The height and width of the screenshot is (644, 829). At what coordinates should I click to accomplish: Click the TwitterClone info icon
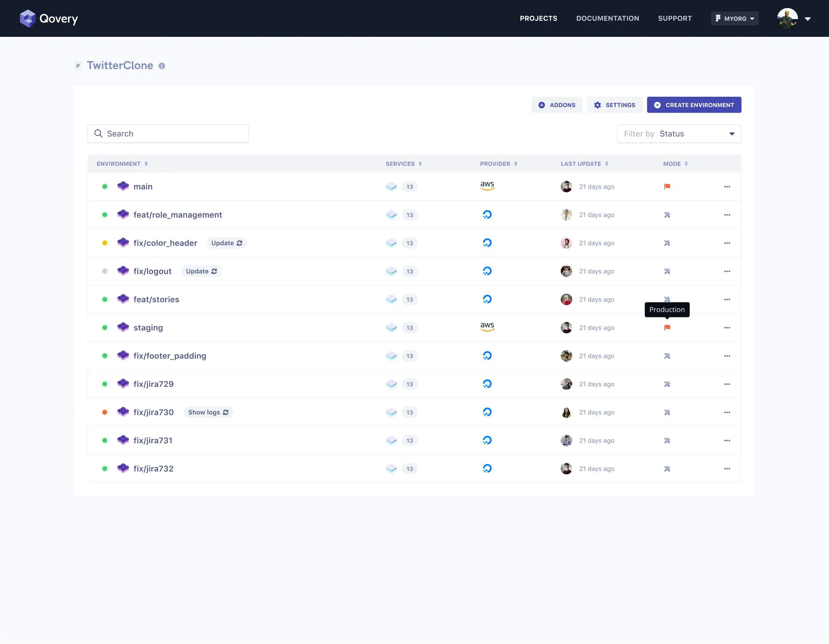click(x=162, y=66)
